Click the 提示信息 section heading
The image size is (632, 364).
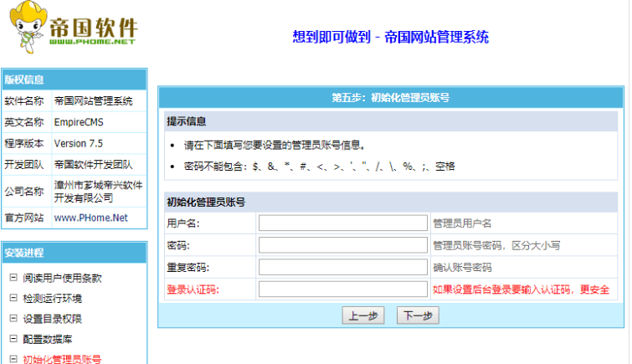click(x=391, y=121)
